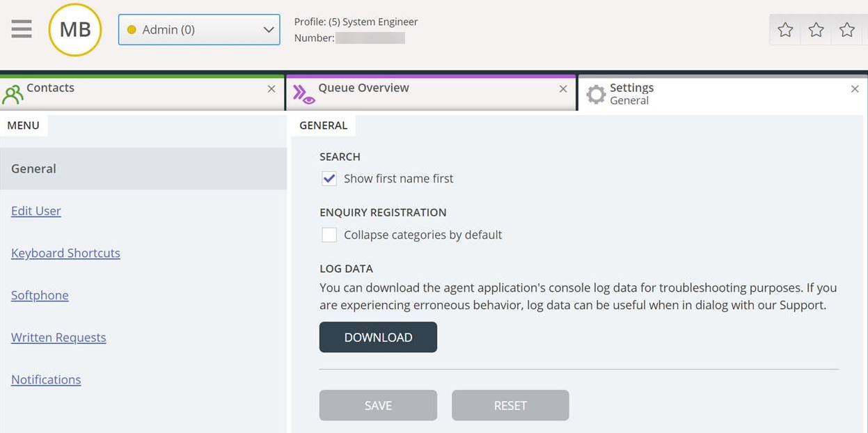868x433 pixels.
Task: Click the MB user avatar circle
Action: 75,30
